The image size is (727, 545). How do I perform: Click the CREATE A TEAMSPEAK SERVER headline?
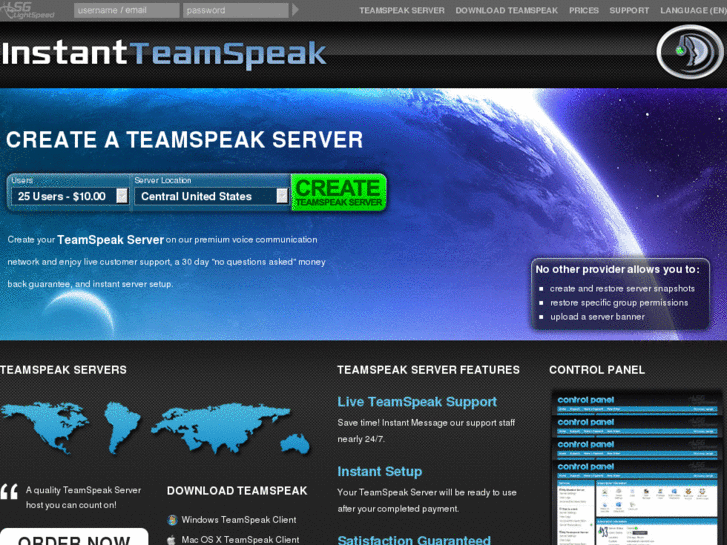pos(185,140)
